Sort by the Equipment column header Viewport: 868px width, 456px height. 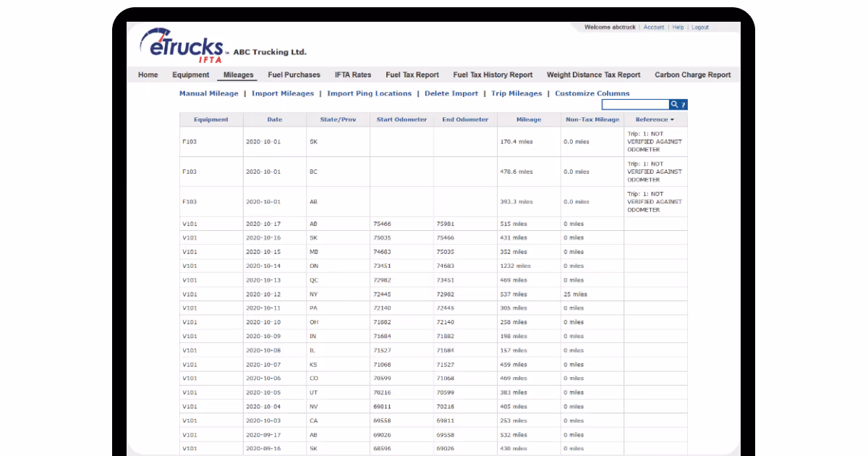coord(211,119)
